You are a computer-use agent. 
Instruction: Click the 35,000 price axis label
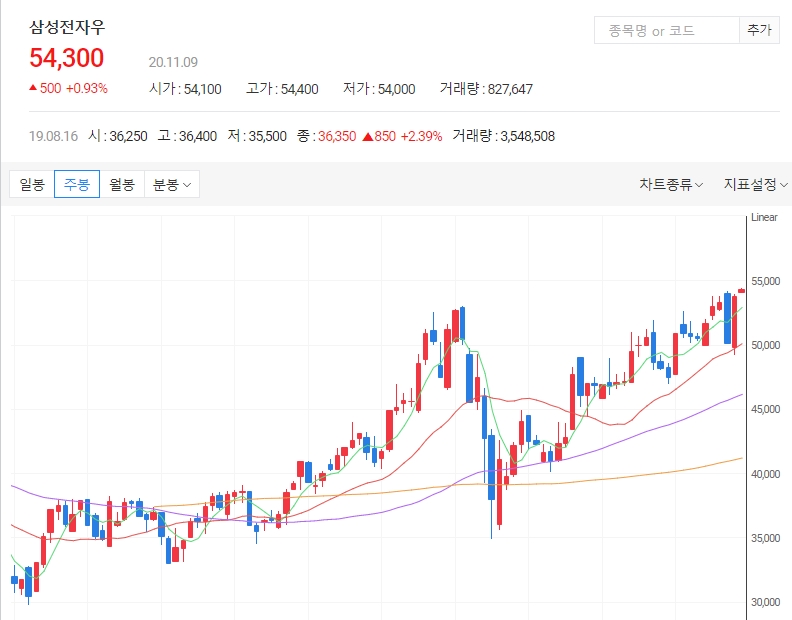(765, 538)
